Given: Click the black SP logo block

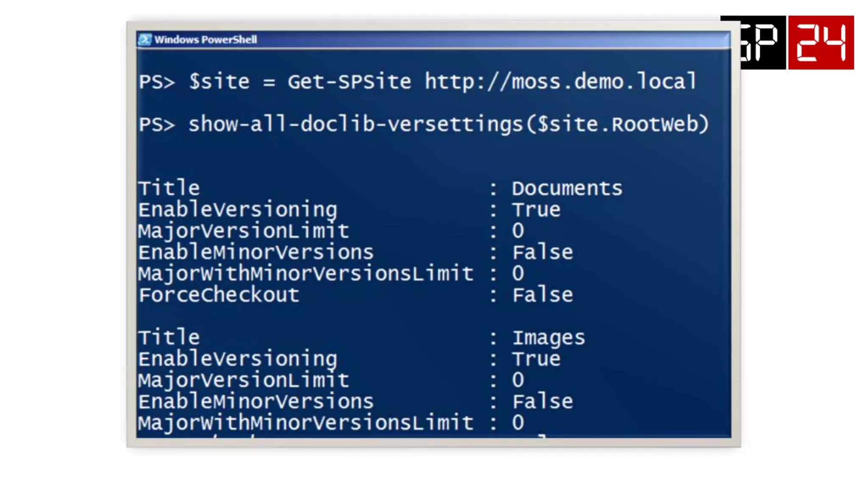Looking at the screenshot, I should (763, 42).
